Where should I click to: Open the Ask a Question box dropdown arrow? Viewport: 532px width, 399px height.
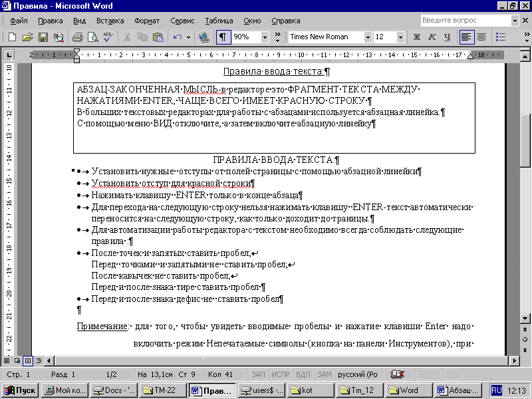pos(515,21)
